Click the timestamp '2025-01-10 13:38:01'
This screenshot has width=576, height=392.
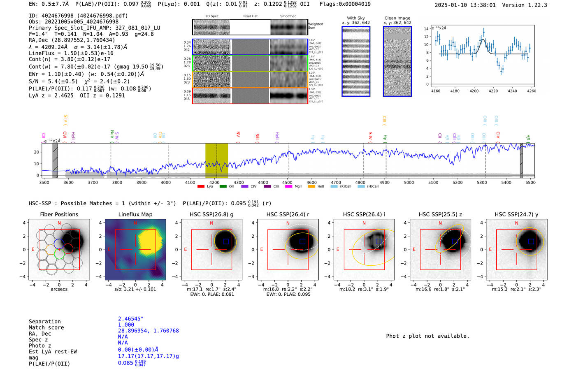[x=465, y=5]
